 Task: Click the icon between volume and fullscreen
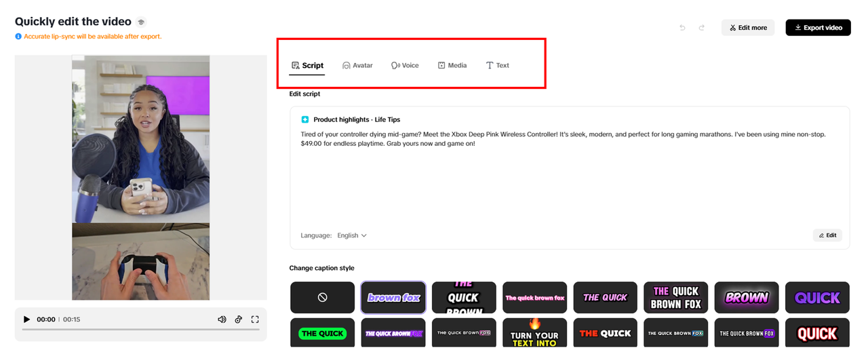239,319
